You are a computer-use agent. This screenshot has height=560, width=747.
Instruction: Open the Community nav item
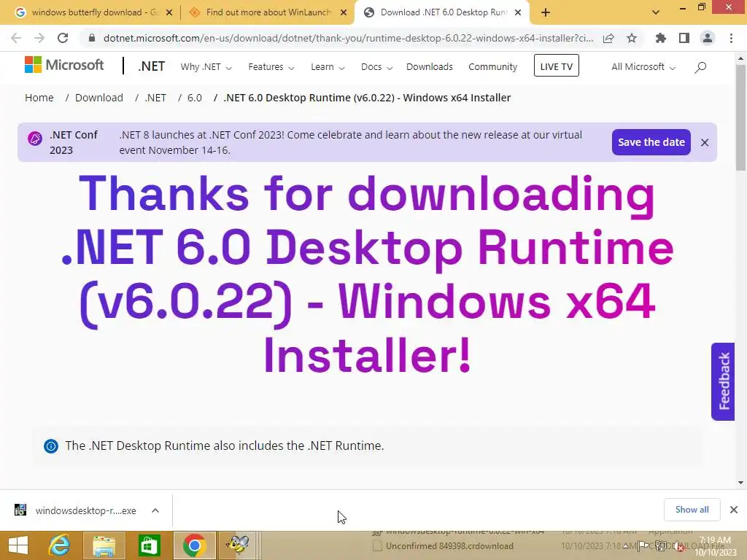pos(492,67)
